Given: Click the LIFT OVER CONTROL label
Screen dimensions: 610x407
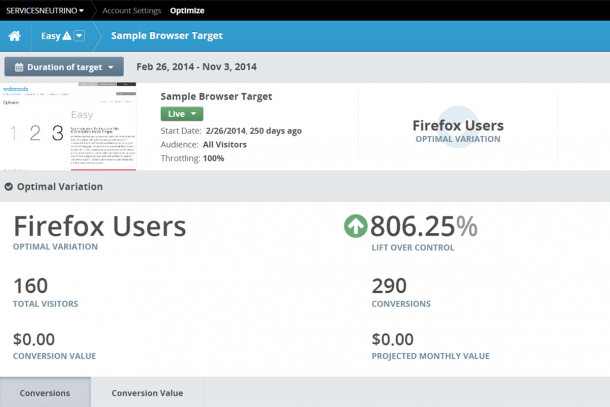Looking at the screenshot, I should coord(413,247).
